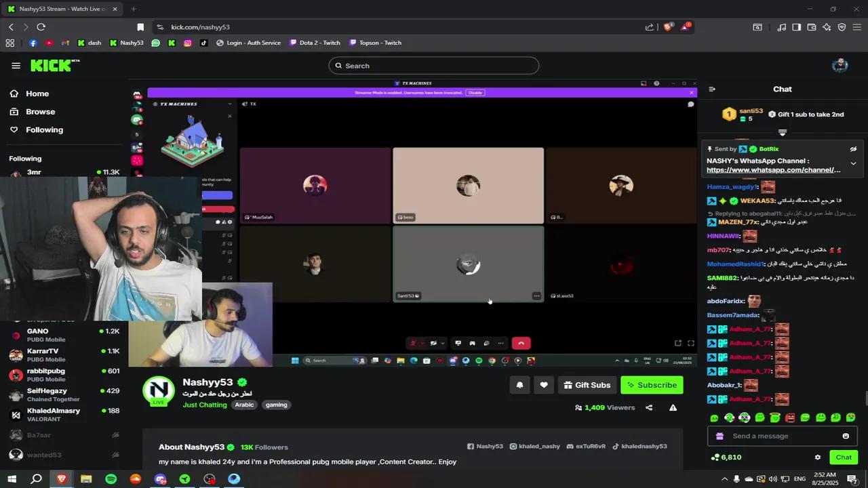
Task: Open Spotify from the Windows taskbar
Action: (x=111, y=479)
